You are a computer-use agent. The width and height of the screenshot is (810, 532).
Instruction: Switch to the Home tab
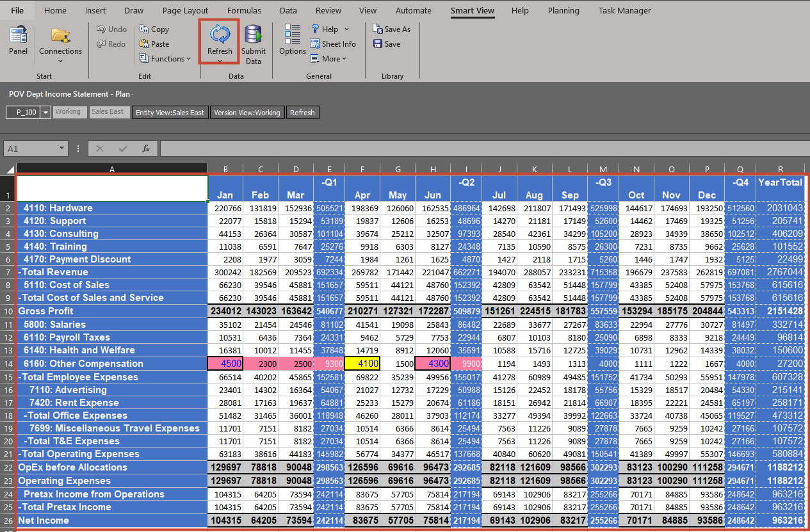coord(55,10)
